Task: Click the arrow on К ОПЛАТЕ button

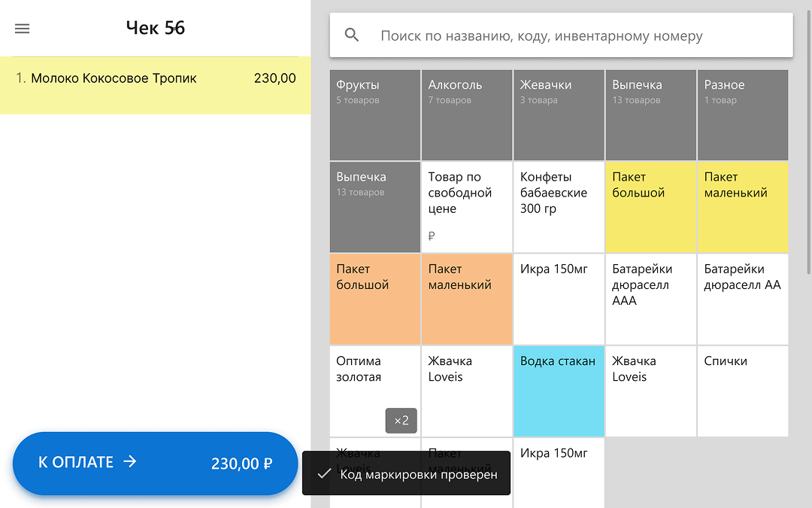Action: coord(129,461)
